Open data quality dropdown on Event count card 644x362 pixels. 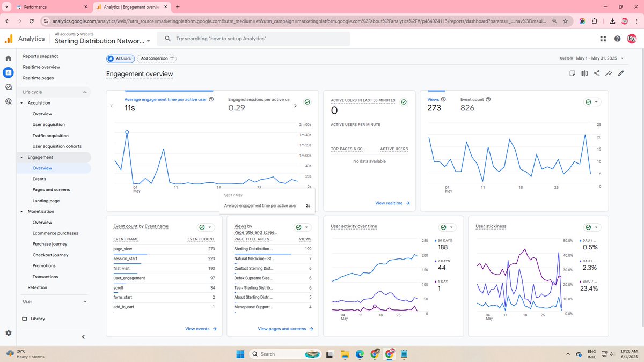(x=206, y=227)
